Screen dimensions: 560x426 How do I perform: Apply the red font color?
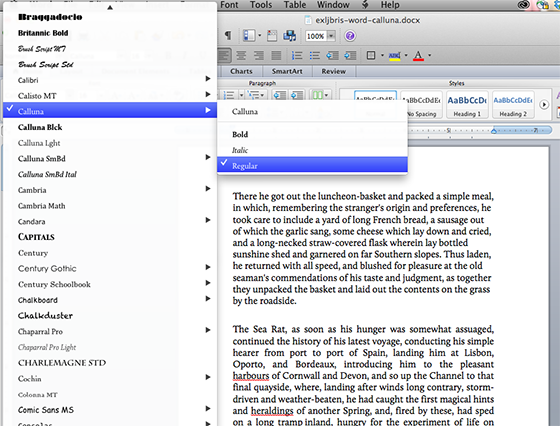(418, 56)
